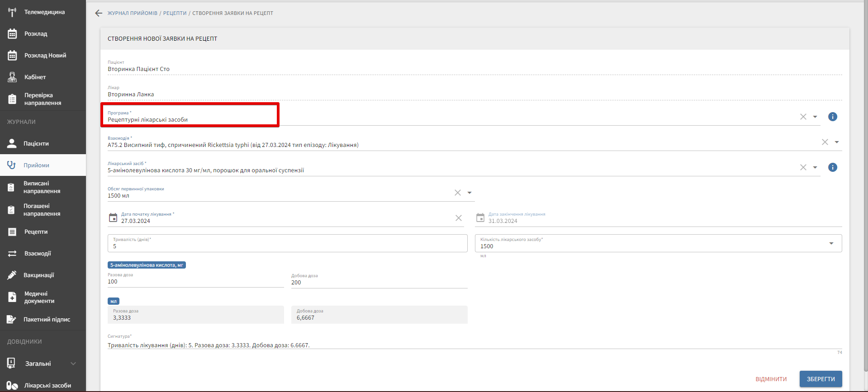Clear the Взаємодія field selection
The height and width of the screenshot is (392, 868).
[x=825, y=142]
